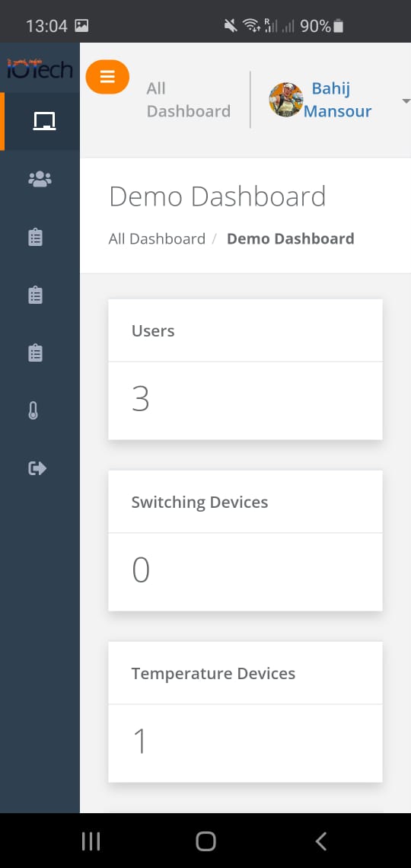Select All Dashboard in the top bar

pos(189,100)
